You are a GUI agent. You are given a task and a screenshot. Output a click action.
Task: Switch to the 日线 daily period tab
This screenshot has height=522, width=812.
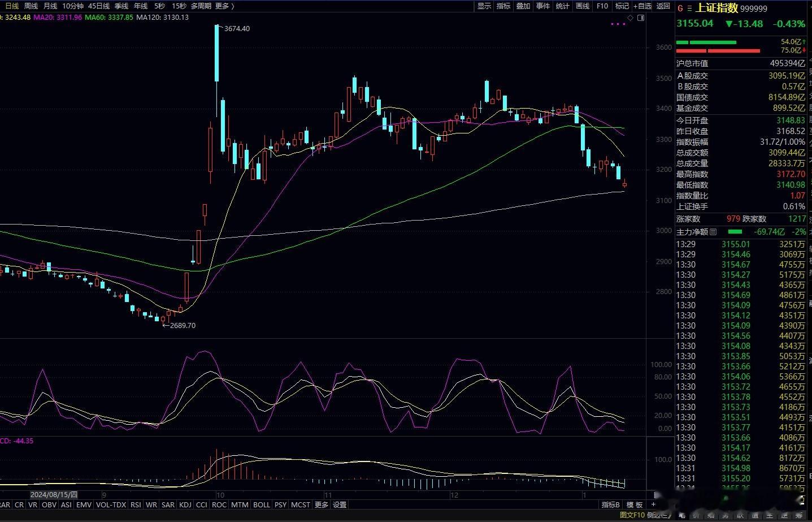click(x=12, y=6)
